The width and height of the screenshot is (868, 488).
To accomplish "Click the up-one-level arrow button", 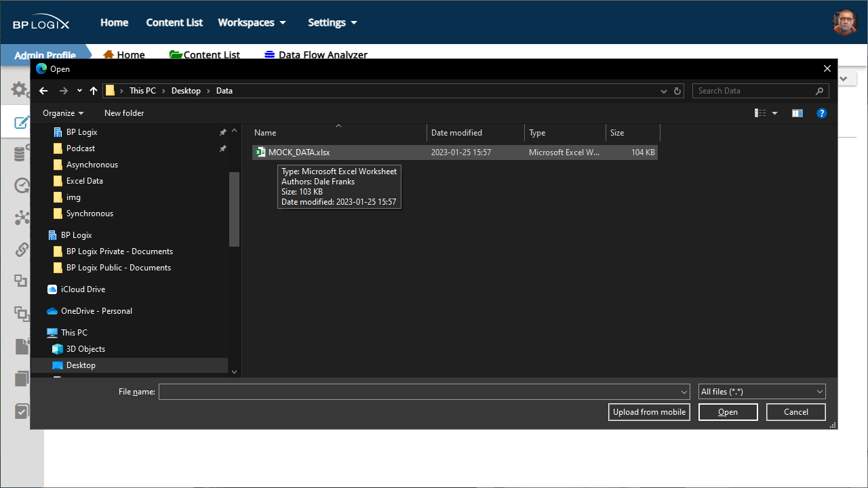I will [94, 91].
